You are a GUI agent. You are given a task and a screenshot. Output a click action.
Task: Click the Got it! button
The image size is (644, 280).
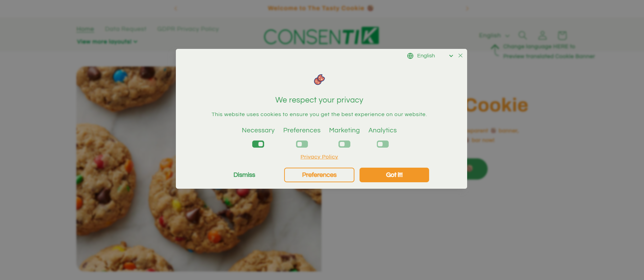(394, 175)
